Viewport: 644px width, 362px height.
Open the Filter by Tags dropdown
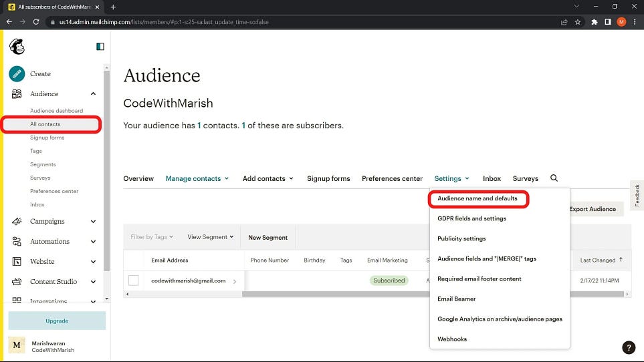click(152, 237)
